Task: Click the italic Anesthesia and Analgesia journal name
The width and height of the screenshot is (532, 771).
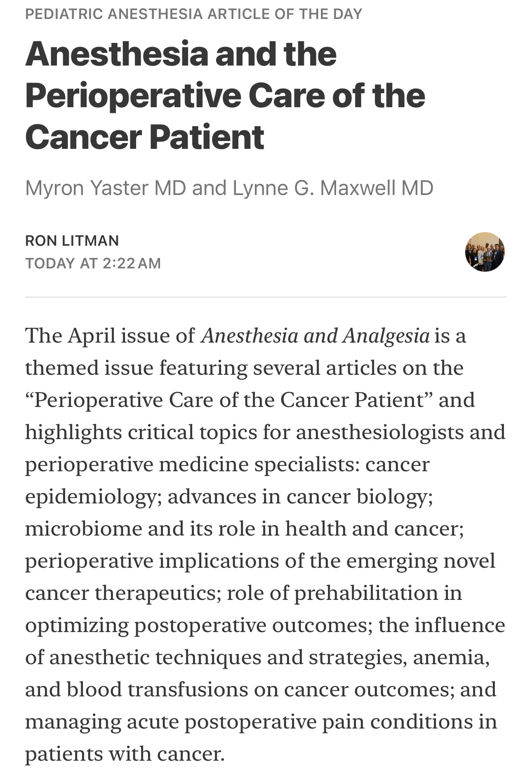Action: pos(315,335)
